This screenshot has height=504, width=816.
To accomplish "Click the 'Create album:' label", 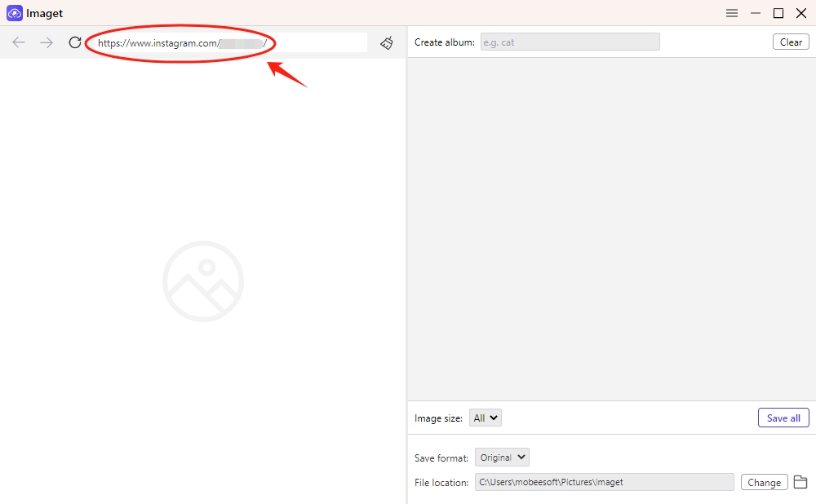I will tap(445, 42).
